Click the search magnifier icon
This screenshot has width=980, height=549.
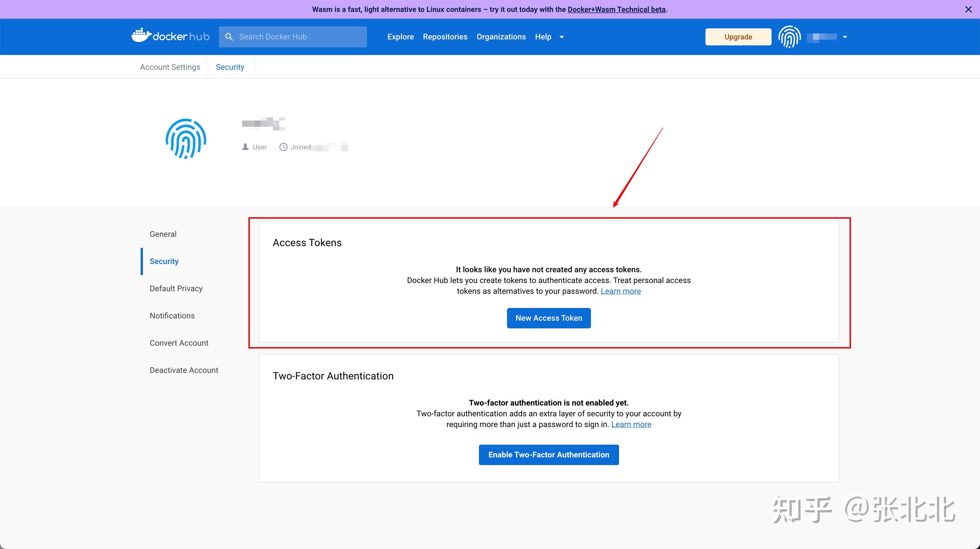[x=229, y=37]
